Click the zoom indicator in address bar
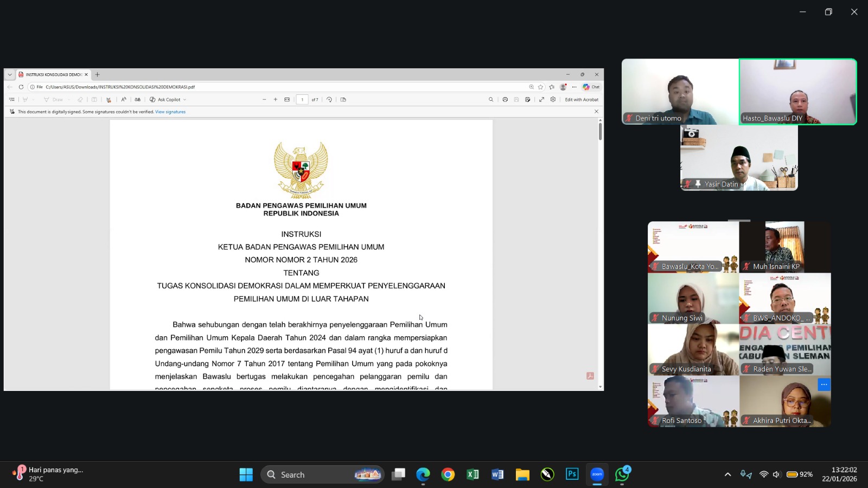This screenshot has height=488, width=868. (531, 87)
